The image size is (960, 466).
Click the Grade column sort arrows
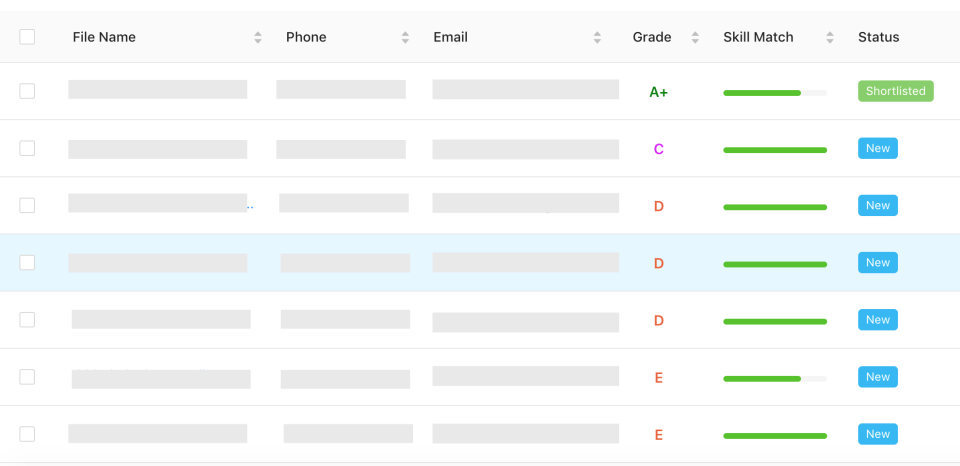(695, 38)
